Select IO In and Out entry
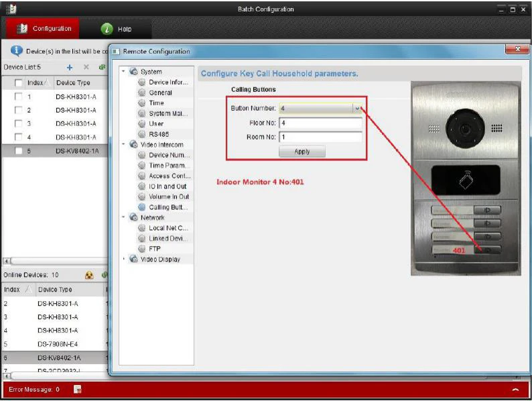The image size is (532, 401). 168,186
